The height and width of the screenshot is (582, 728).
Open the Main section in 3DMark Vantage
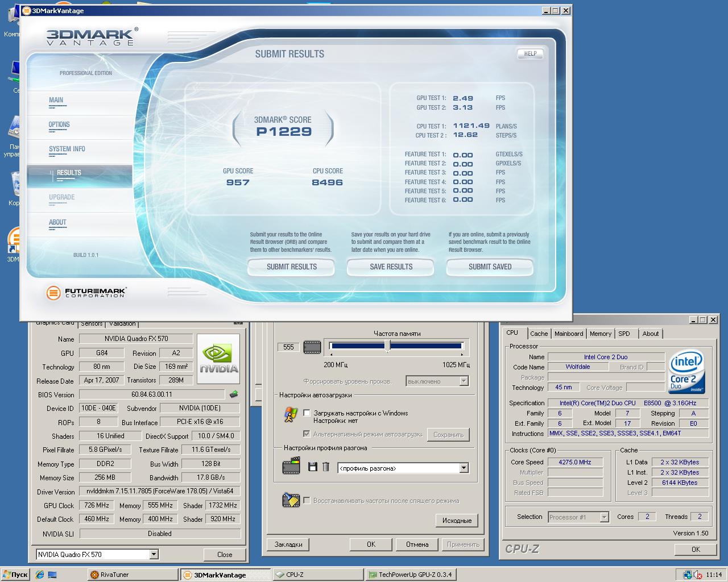(x=56, y=100)
